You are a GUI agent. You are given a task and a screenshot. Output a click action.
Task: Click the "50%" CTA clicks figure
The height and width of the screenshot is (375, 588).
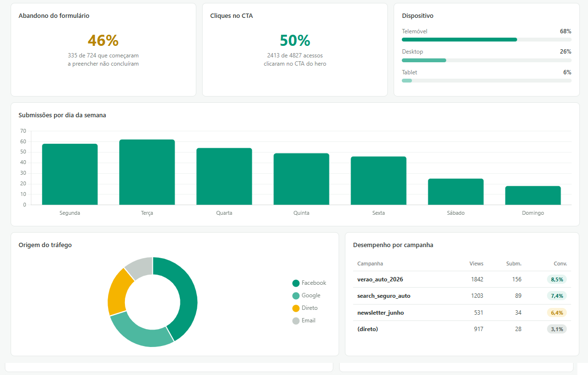click(295, 41)
